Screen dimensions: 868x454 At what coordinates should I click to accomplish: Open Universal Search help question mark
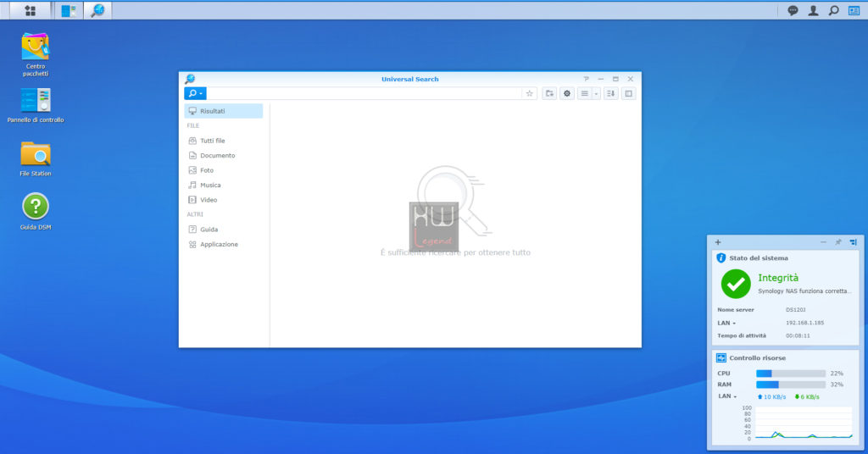pyautogui.click(x=587, y=79)
